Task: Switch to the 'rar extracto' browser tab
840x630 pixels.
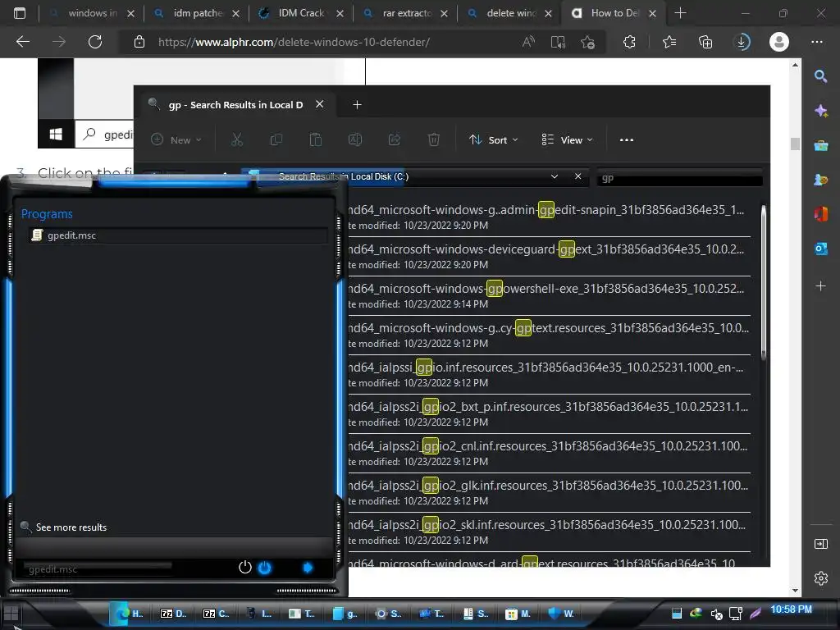Action: coord(406,13)
